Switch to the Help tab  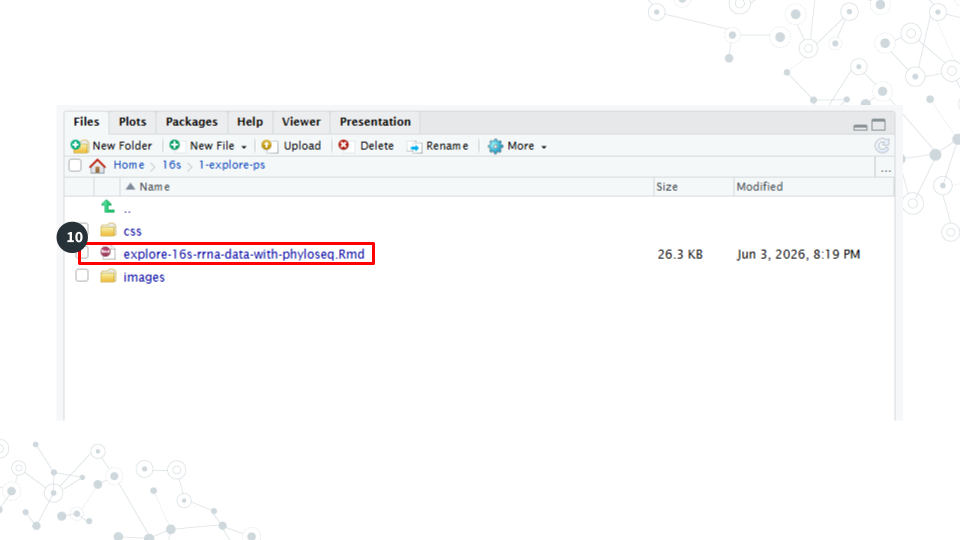pyautogui.click(x=250, y=122)
